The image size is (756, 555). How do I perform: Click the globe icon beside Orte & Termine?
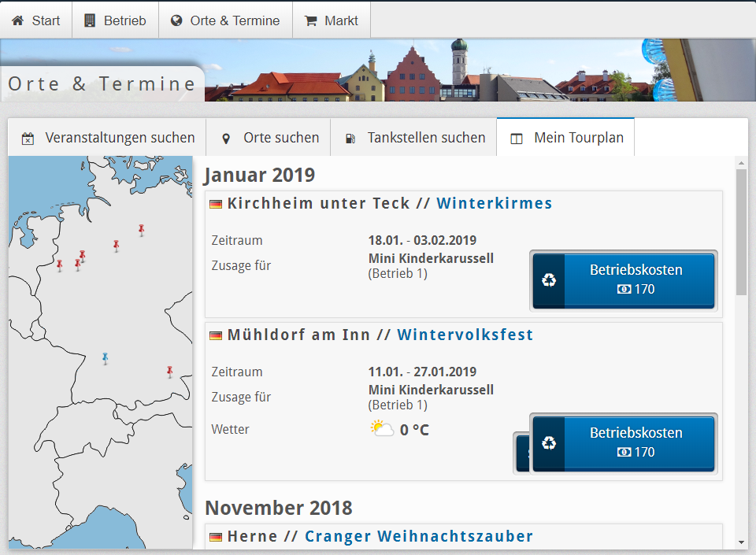(176, 20)
